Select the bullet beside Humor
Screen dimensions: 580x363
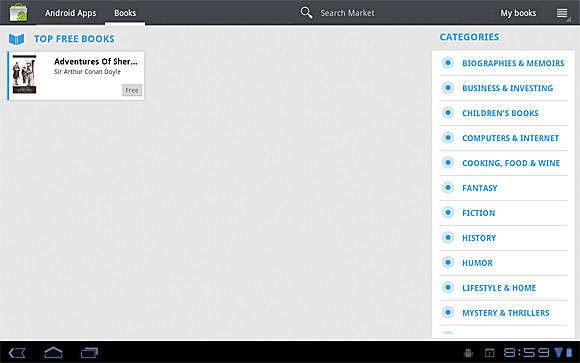[448, 262]
